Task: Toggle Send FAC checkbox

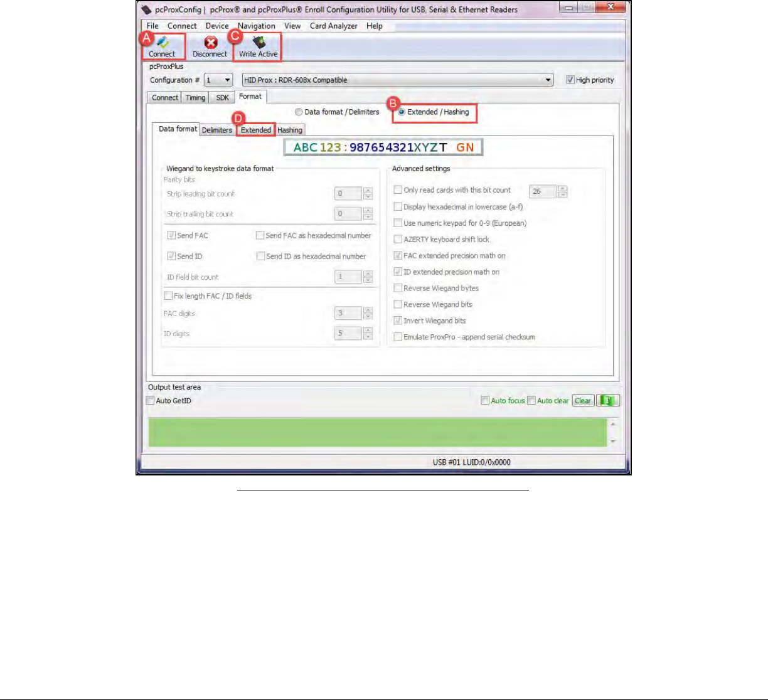Action: click(x=171, y=236)
